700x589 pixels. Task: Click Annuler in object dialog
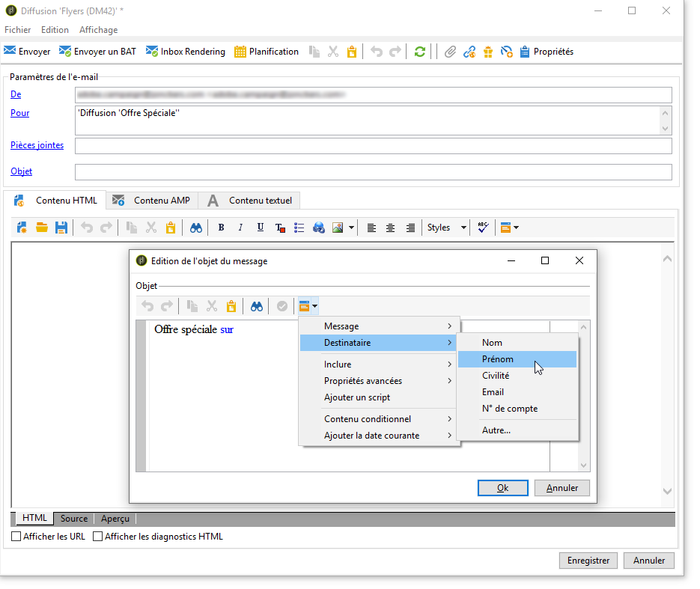click(x=562, y=488)
